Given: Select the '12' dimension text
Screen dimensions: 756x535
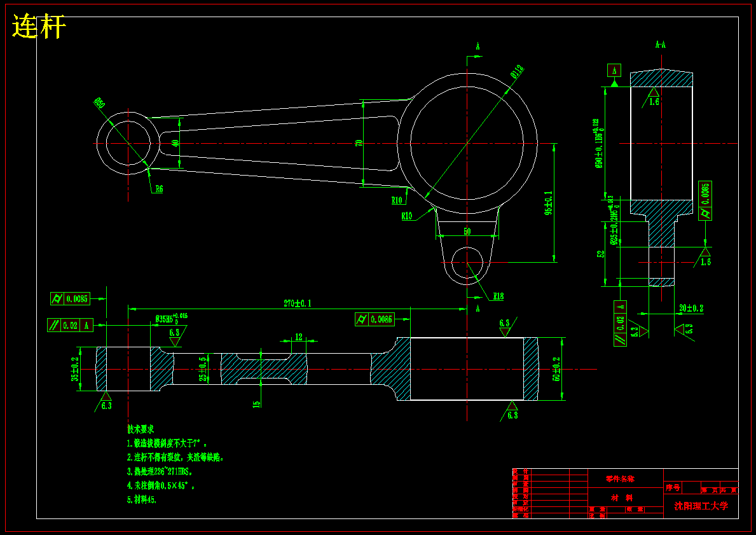Looking at the screenshot, I should click(x=298, y=337).
